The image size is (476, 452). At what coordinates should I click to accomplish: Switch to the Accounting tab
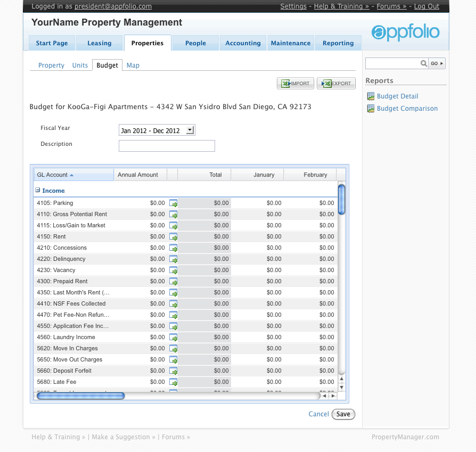point(243,43)
